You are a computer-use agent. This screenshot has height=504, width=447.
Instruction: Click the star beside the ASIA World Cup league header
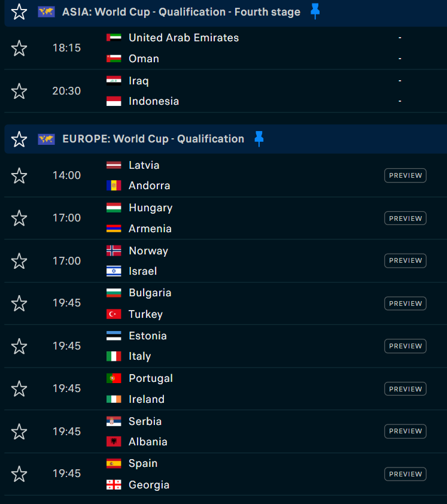point(19,12)
